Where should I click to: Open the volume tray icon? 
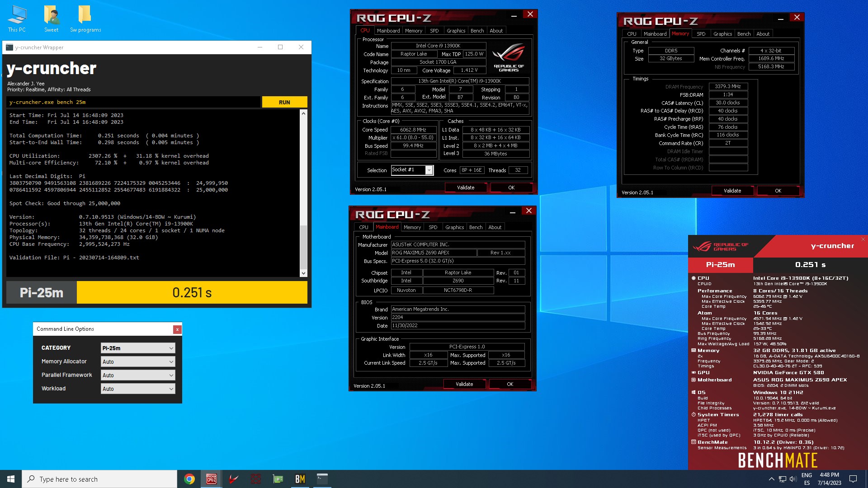793,479
